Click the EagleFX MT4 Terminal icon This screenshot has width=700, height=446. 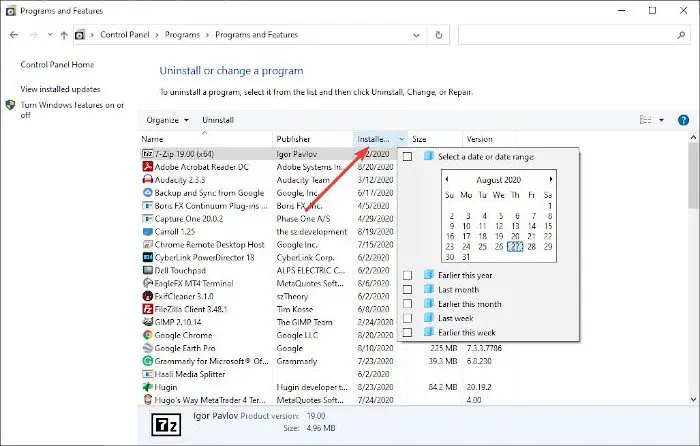[x=147, y=283]
